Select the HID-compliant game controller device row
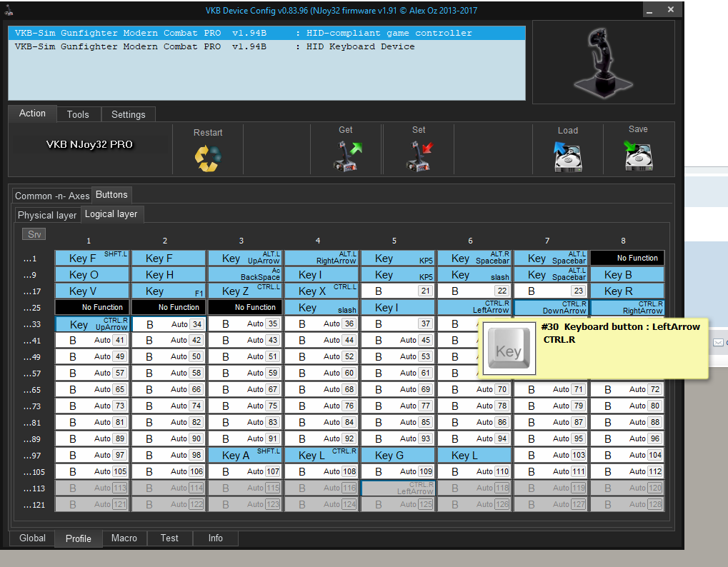This screenshot has height=567, width=728. pos(266,33)
